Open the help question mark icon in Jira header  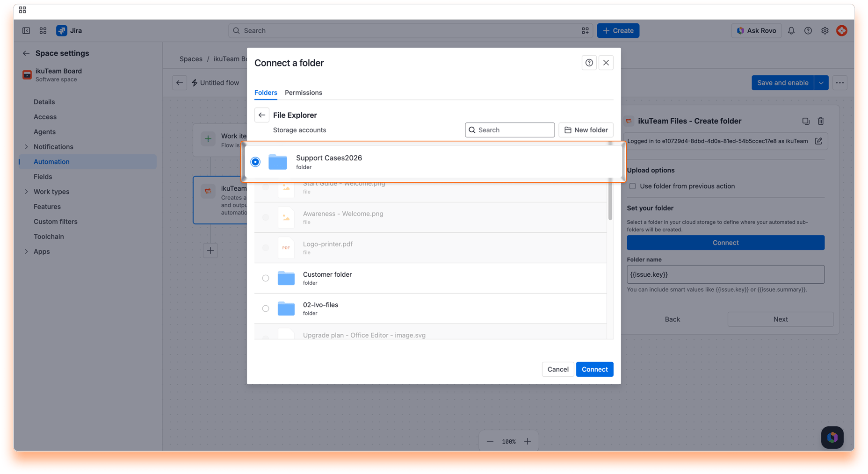[808, 31]
